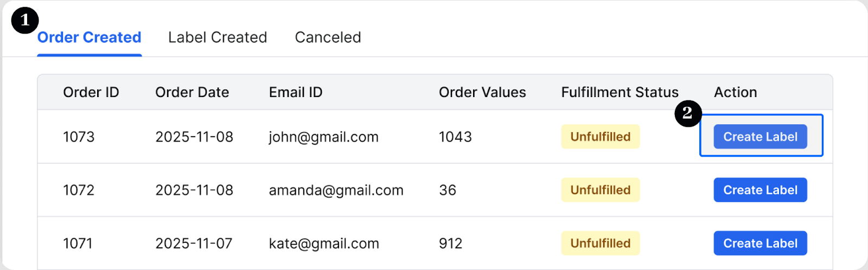Select the Unfulfilled badge for order 1071
Viewport: 868px width, 270px height.
[600, 243]
